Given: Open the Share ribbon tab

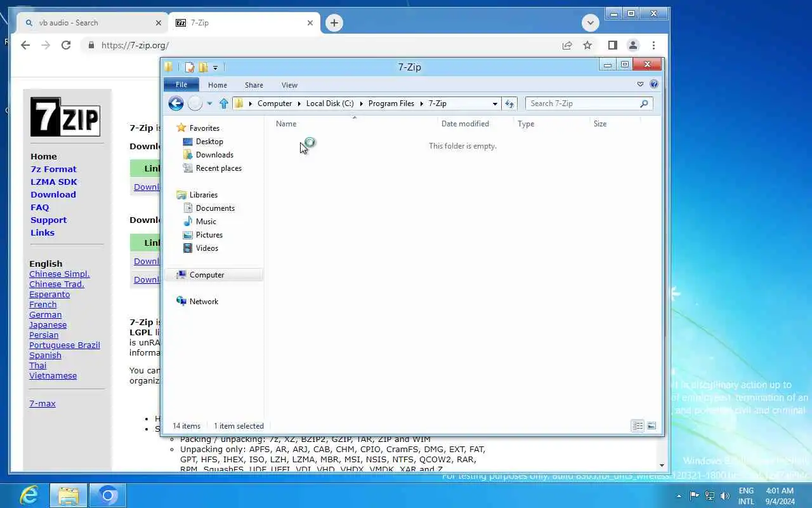Looking at the screenshot, I should point(254,85).
